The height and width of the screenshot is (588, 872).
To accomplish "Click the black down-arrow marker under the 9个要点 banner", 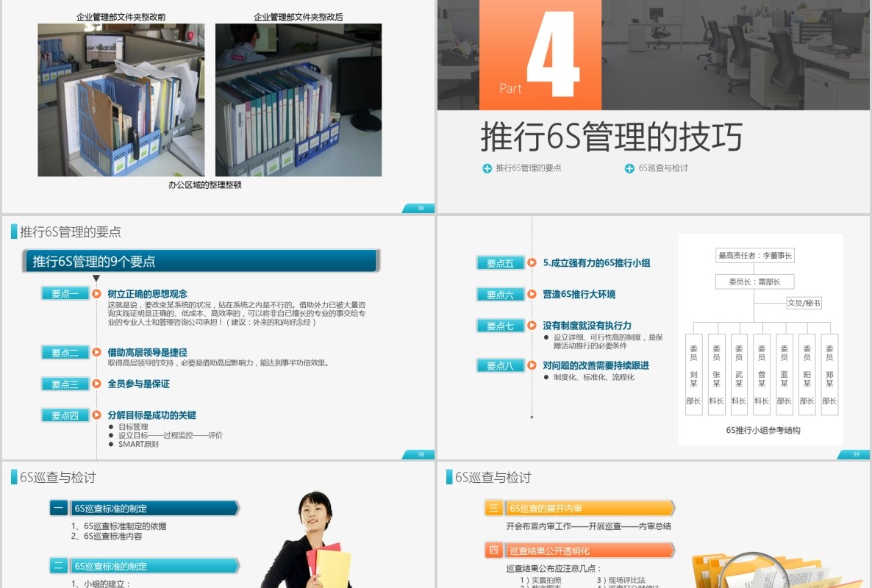I will click(96, 278).
